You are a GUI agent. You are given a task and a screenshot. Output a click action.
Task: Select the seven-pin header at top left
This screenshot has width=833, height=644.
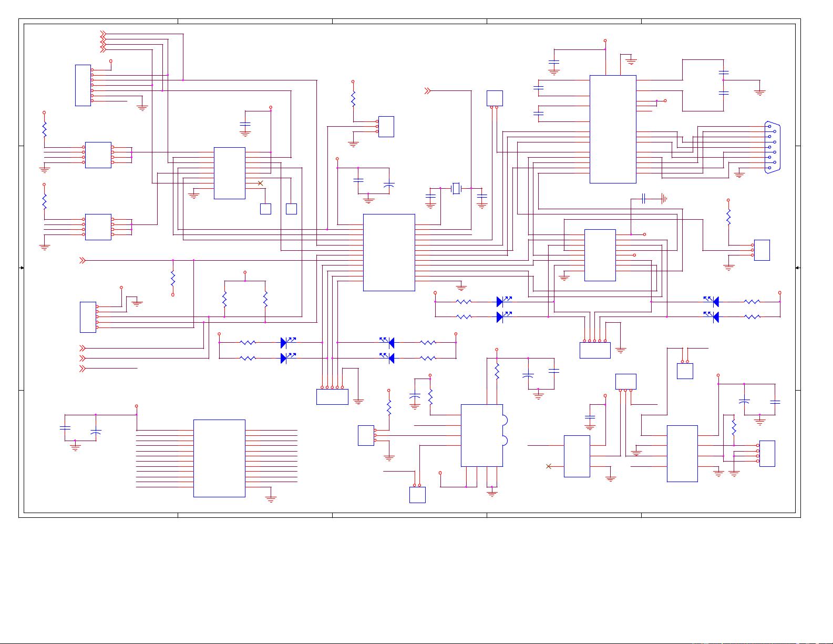(x=83, y=85)
